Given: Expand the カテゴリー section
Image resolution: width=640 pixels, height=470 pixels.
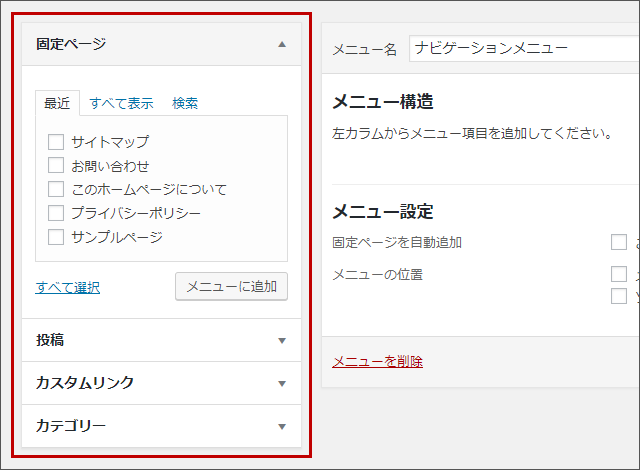Looking at the screenshot, I should pyautogui.click(x=282, y=426).
